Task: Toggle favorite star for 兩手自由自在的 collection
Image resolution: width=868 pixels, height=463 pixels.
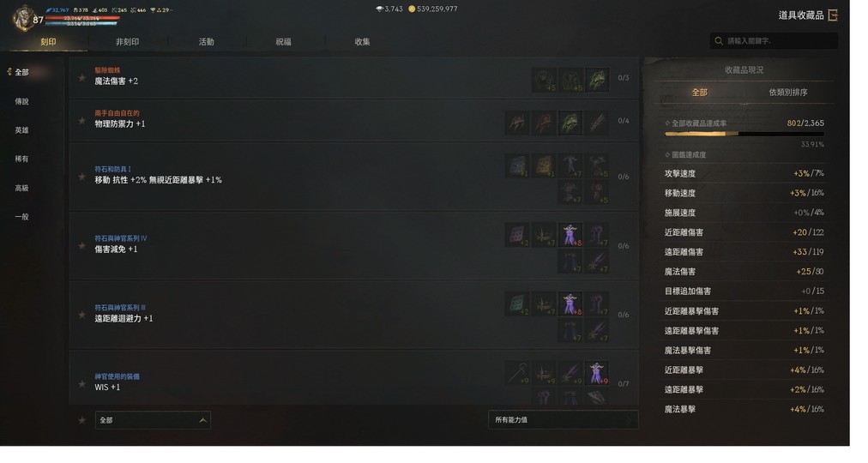Action: click(x=82, y=121)
